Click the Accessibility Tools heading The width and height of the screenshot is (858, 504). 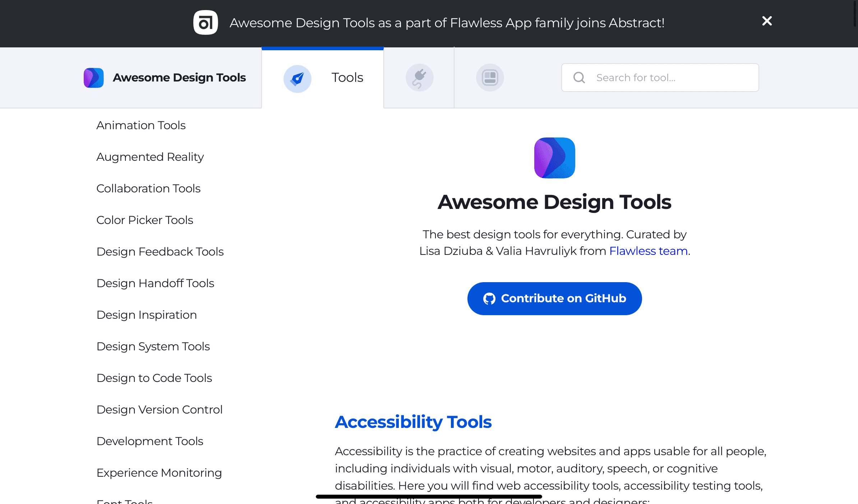pos(413,422)
